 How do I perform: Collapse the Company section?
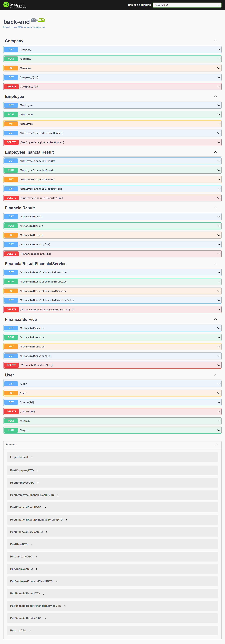coord(216,41)
